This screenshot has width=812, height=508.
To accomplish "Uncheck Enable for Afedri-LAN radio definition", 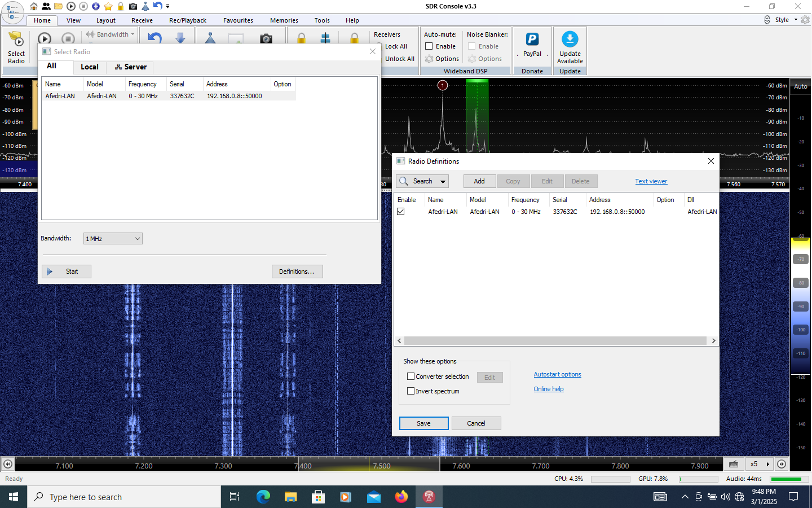I will point(401,212).
